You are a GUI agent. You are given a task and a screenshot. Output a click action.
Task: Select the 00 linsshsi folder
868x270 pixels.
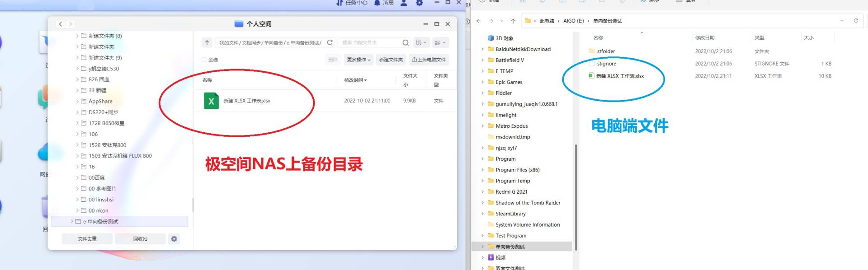(x=101, y=200)
